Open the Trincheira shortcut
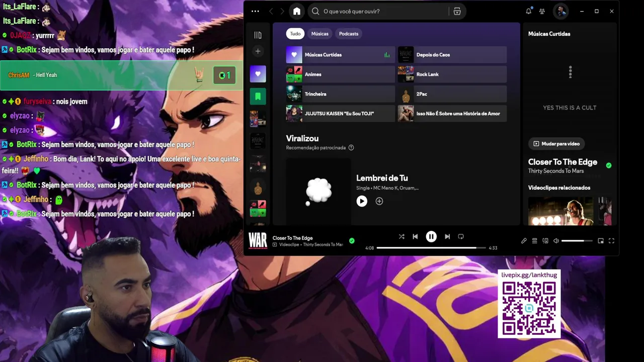Image resolution: width=644 pixels, height=362 pixels. tap(341, 94)
